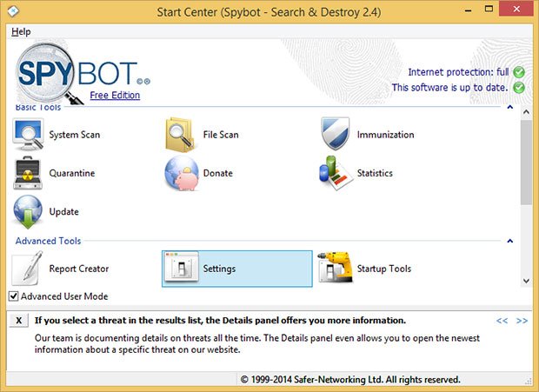This screenshot has width=539, height=392.
Task: Collapse the Basic Tools section
Action: click(x=510, y=107)
